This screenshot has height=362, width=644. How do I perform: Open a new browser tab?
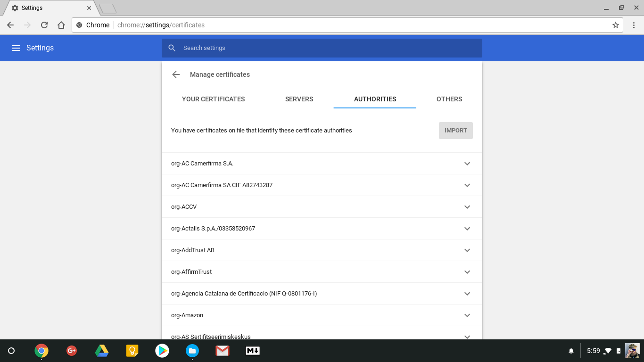click(108, 8)
